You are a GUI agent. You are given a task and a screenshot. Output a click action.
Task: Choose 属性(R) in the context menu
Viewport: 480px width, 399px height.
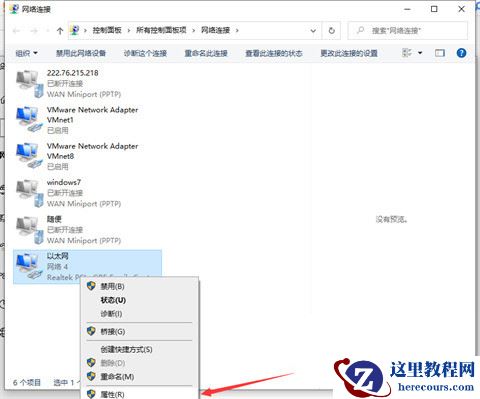click(140, 394)
